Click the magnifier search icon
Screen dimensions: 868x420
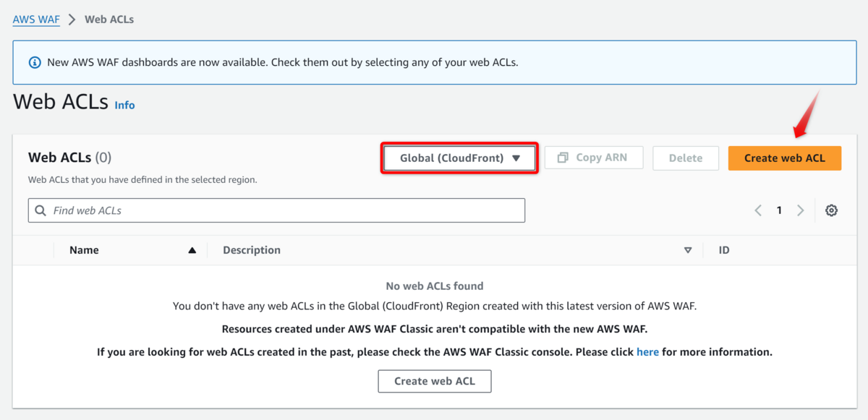[x=41, y=210]
